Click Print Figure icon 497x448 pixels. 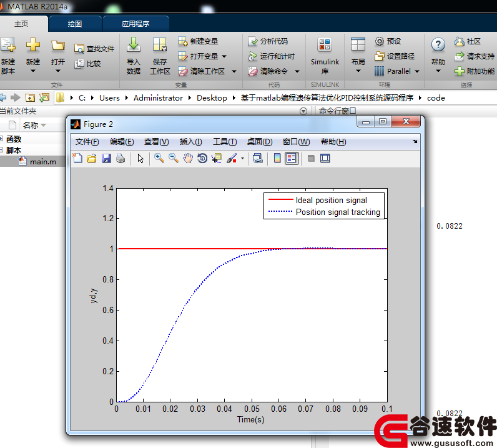pos(121,158)
